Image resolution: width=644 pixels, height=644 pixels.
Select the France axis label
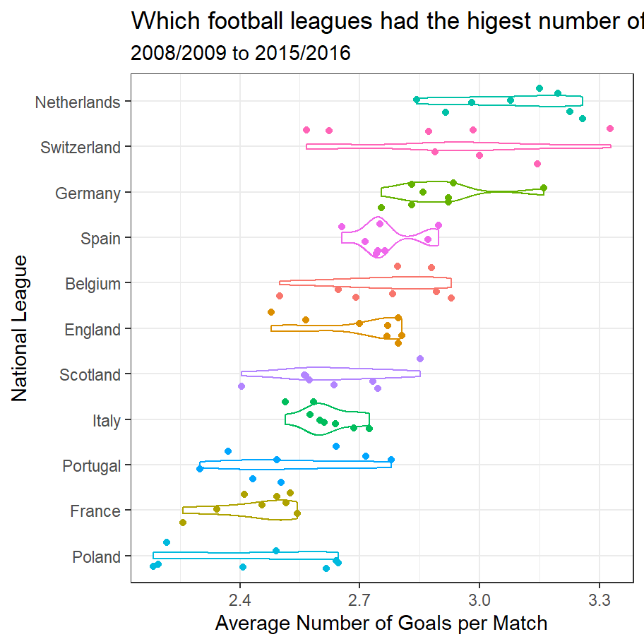[95, 511]
